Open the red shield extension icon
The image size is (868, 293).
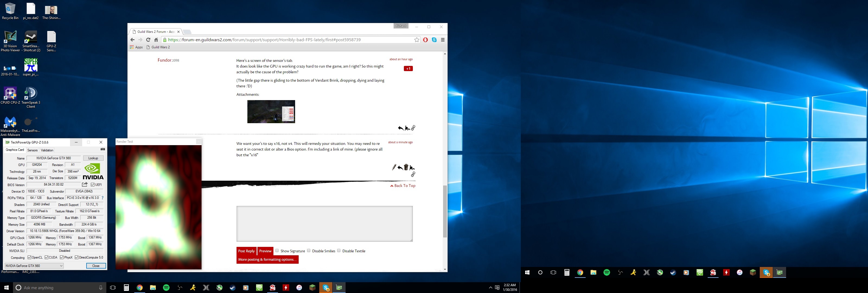point(426,40)
